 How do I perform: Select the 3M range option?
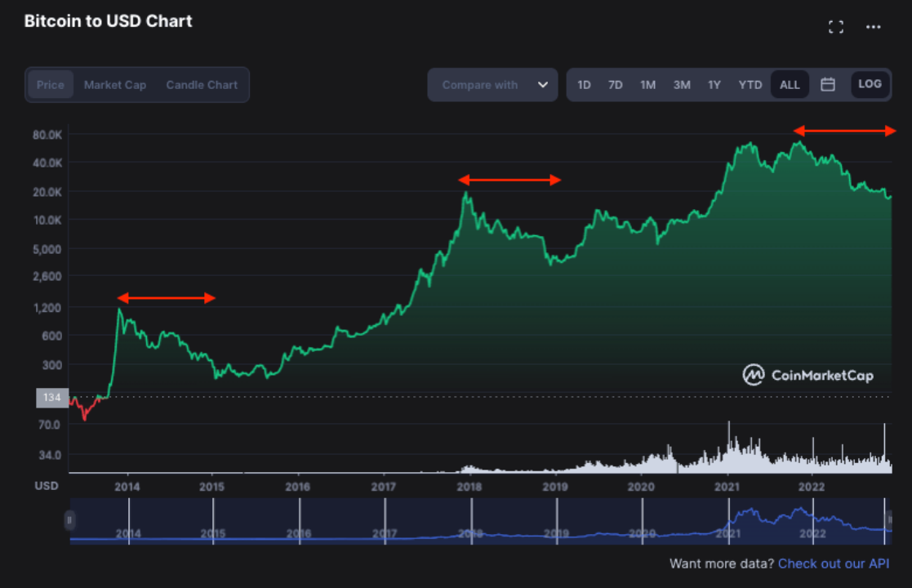tap(682, 83)
